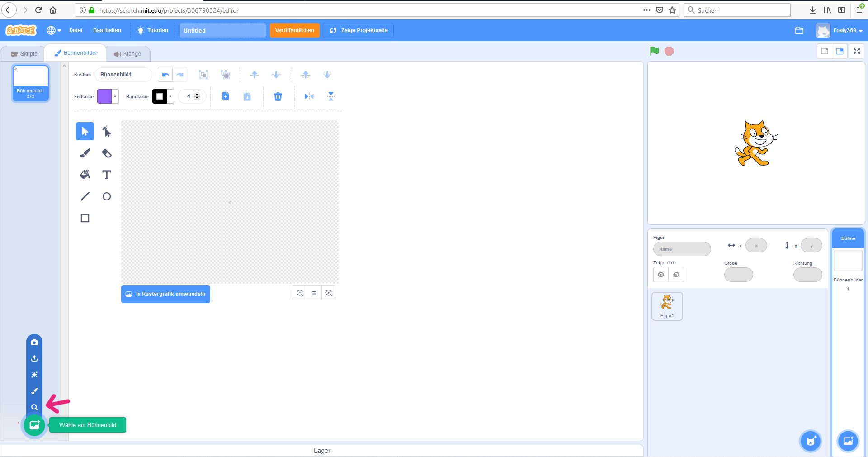The width and height of the screenshot is (868, 457).
Task: Select the Brush tool in paint editor
Action: [85, 153]
